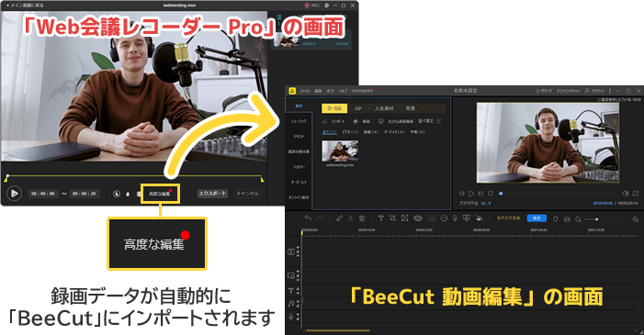
Task: Select ローカル tab in BeeCut media panel
Action: point(334,108)
